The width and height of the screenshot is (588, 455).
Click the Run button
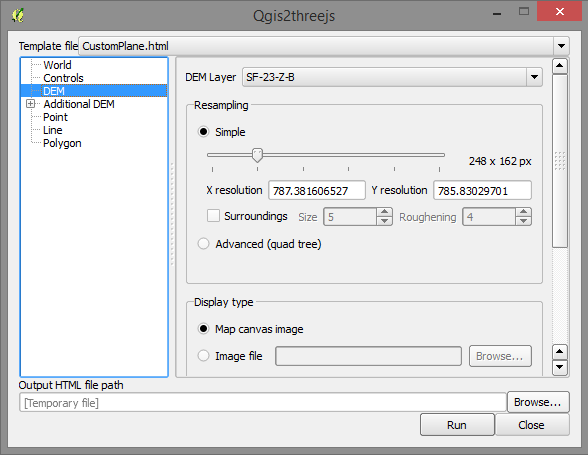[x=457, y=425]
